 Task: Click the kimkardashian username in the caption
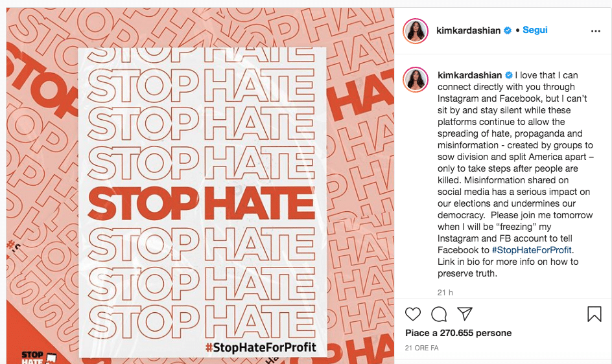coord(469,75)
